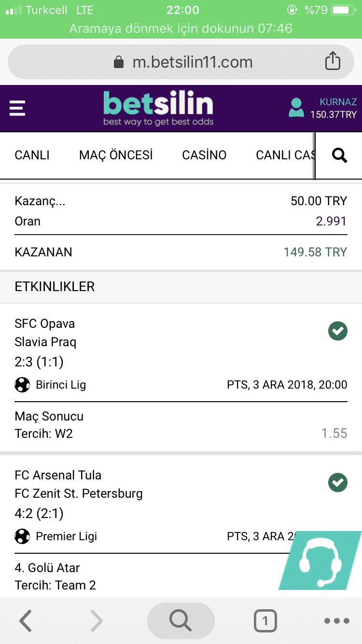Tap the KURNAZ user profile icon
Image resolution: width=362 pixels, height=644 pixels.
coord(296,108)
